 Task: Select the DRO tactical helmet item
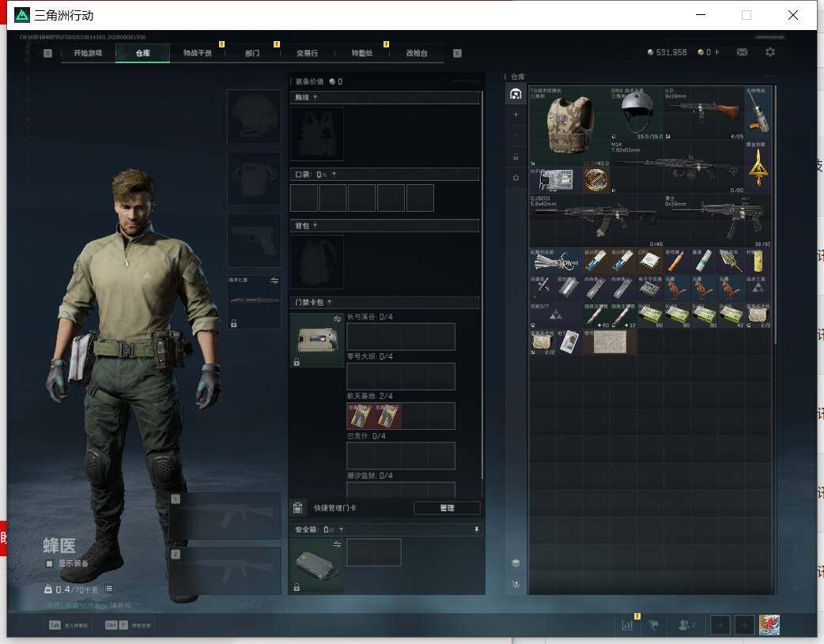[x=637, y=114]
